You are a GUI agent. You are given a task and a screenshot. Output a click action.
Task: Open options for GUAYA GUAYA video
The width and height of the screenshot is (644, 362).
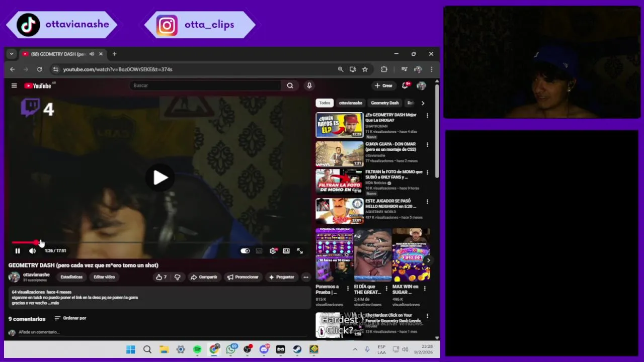(427, 145)
